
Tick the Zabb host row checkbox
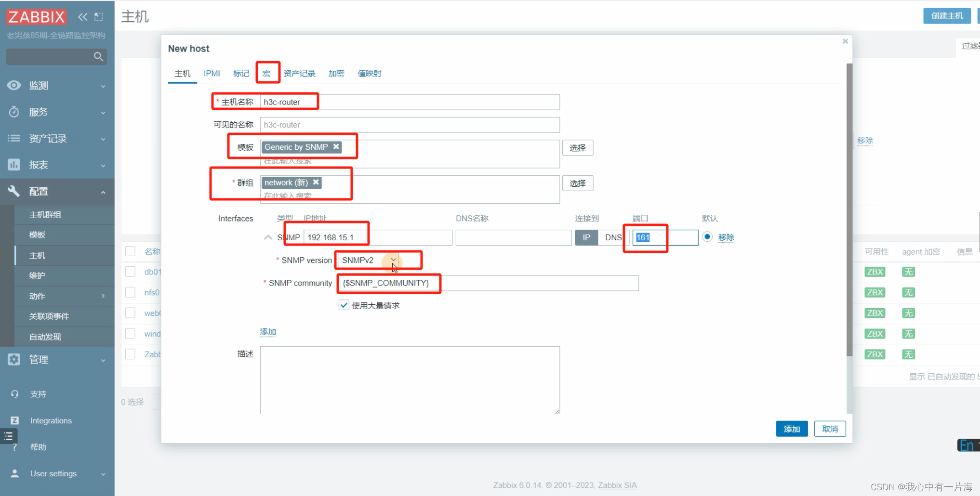coord(130,354)
